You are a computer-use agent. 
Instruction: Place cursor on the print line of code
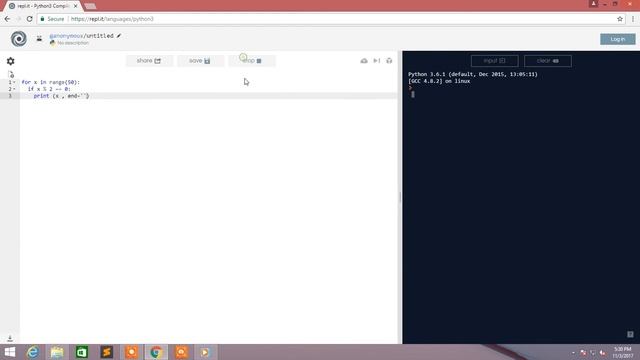coord(61,96)
